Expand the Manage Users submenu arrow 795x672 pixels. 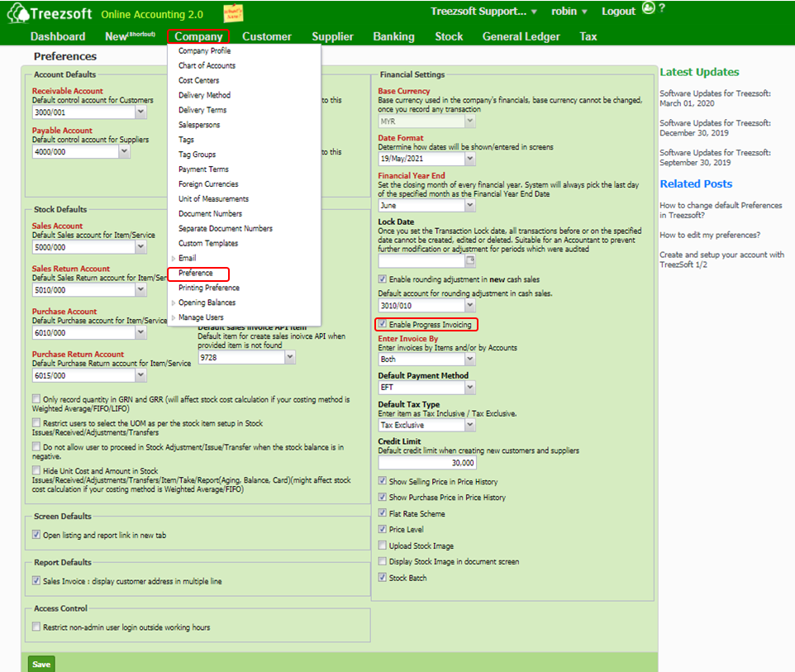[174, 318]
